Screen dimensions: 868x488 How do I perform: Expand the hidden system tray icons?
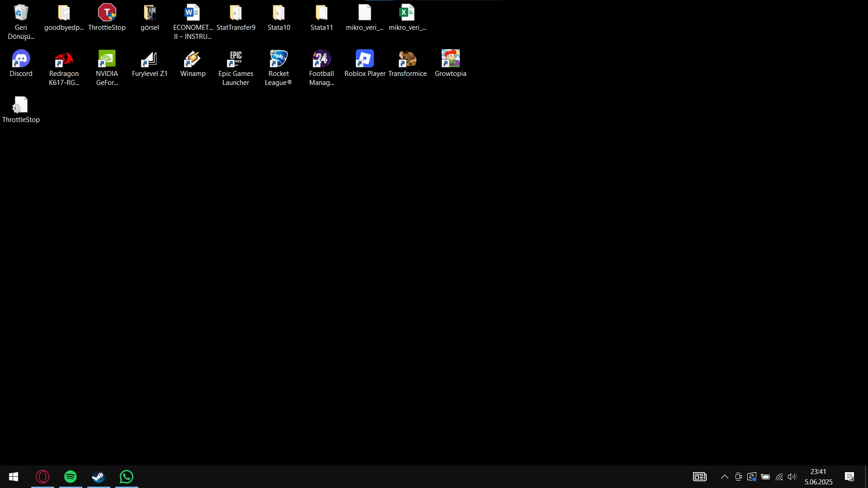[724, 477]
